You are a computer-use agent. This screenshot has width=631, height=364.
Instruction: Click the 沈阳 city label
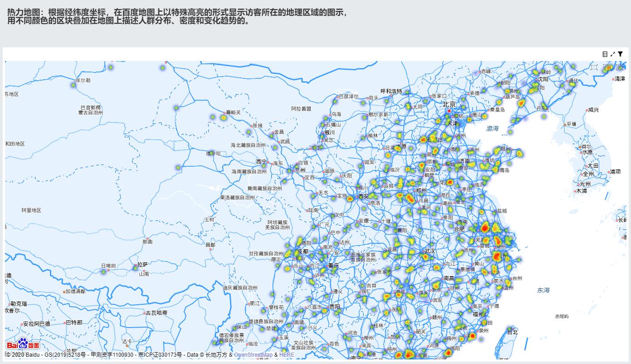pyautogui.click(x=543, y=79)
